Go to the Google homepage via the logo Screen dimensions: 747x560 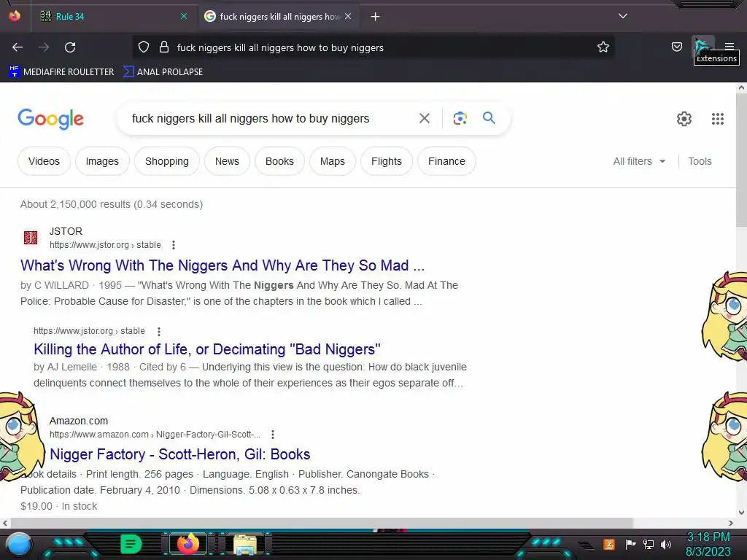(51, 119)
